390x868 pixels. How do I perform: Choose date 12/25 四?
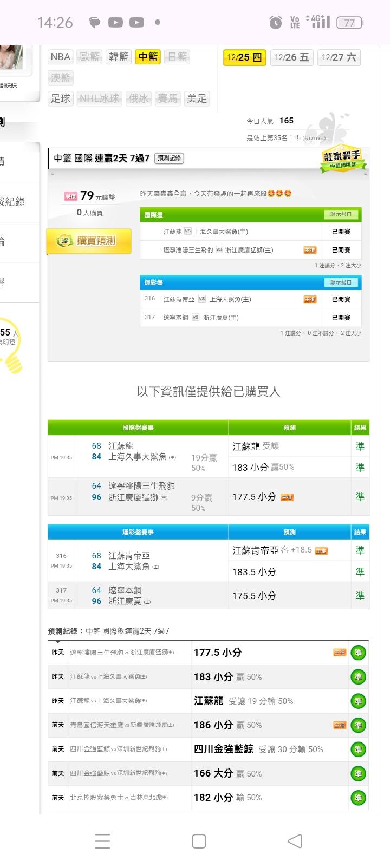244,57
